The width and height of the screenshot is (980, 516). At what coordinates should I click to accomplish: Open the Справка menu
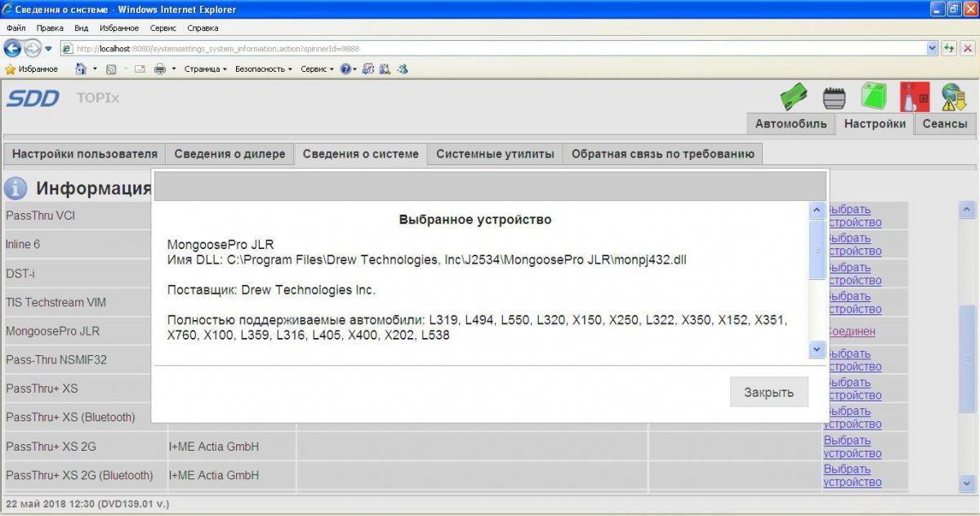(203, 28)
